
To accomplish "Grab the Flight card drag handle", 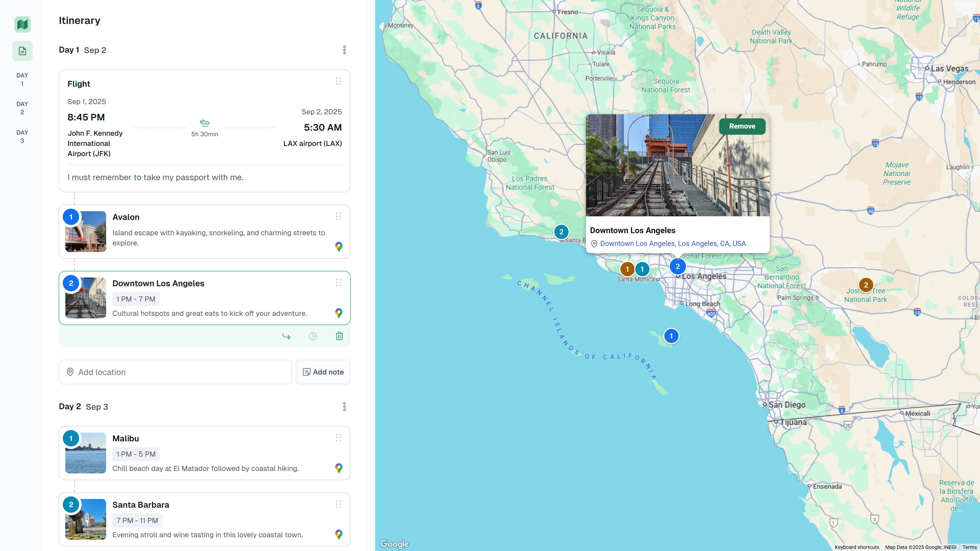I will point(339,81).
